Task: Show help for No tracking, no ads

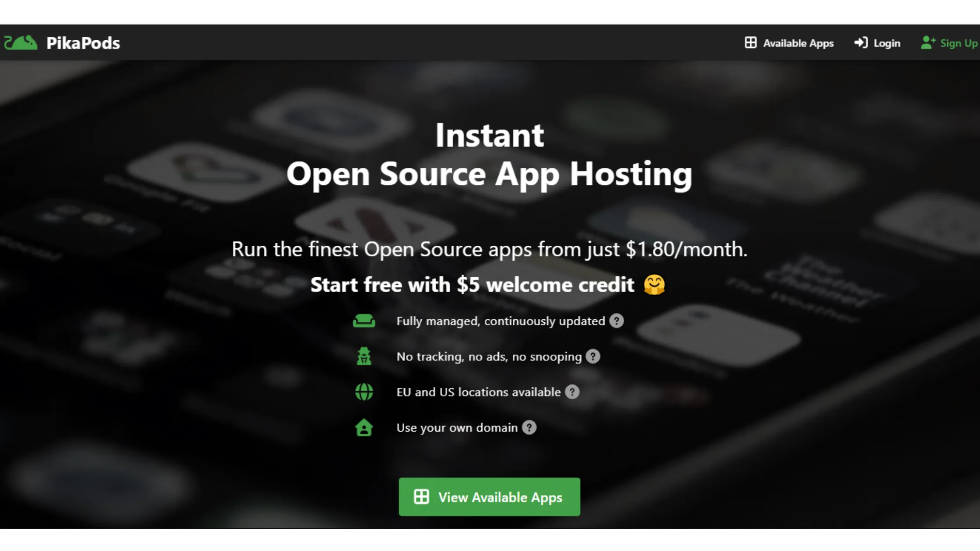Action: 593,356
